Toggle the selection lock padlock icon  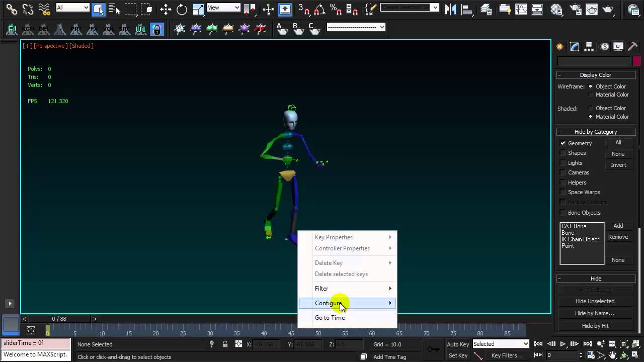[225, 344]
